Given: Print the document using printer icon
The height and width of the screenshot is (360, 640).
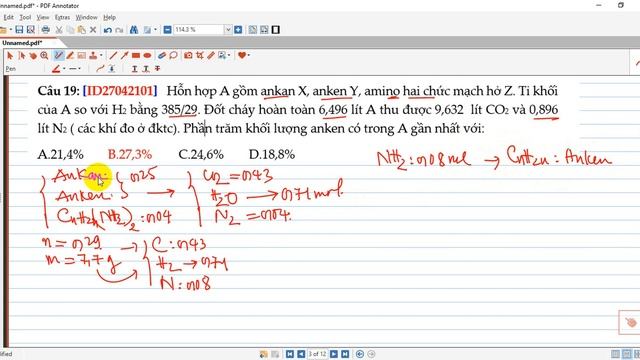Looking at the screenshot, I should click(x=46, y=30).
